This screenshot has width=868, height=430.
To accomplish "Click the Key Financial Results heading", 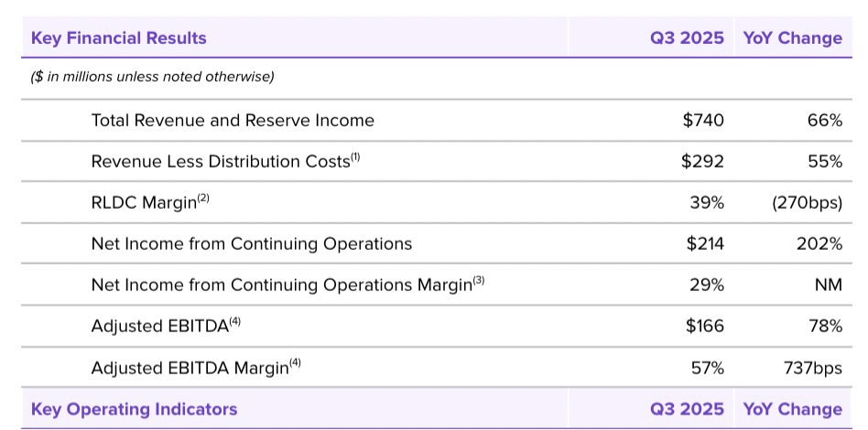I will pyautogui.click(x=119, y=38).
